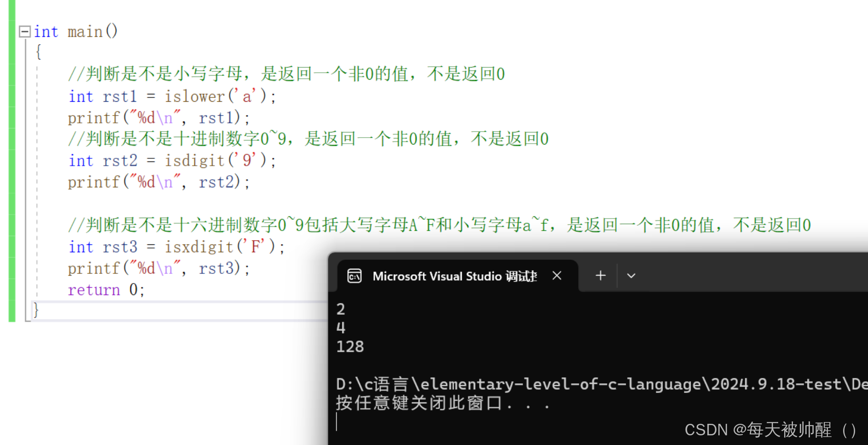Click the command prompt icon on the console tab

click(354, 276)
